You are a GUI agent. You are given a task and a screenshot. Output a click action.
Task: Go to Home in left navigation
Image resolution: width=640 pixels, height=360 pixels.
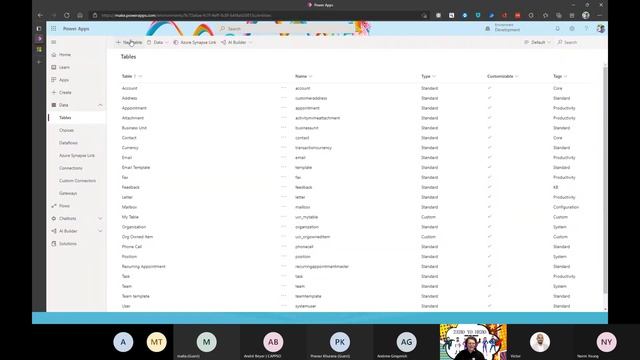[65, 55]
